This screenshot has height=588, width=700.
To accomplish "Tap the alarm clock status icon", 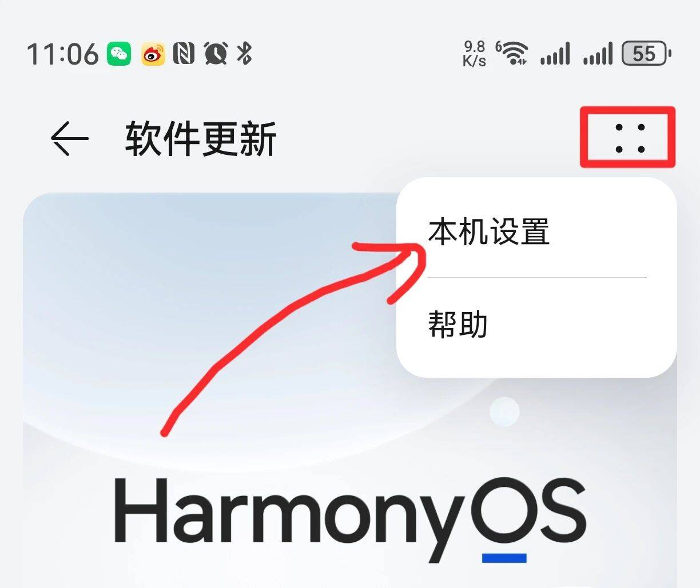I will (x=216, y=54).
